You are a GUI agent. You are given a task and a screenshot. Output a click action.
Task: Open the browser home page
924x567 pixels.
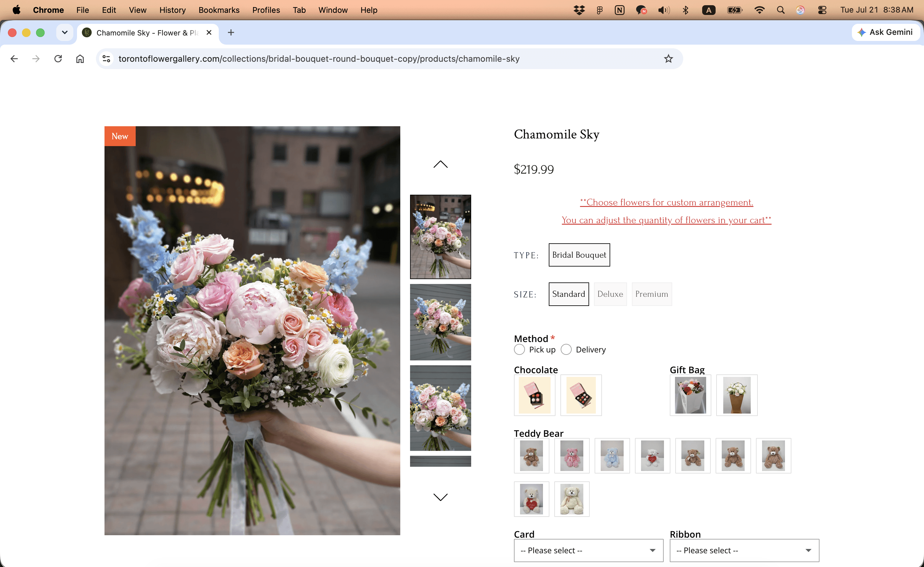coord(80,59)
